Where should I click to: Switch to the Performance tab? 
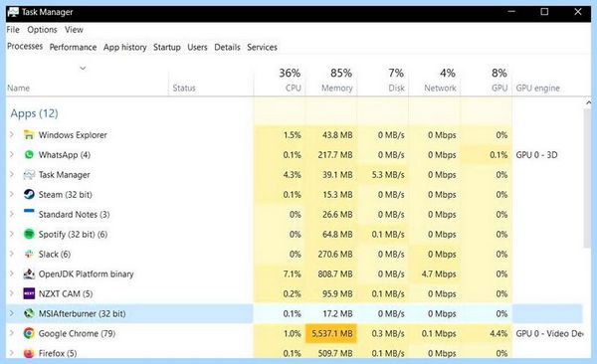73,47
